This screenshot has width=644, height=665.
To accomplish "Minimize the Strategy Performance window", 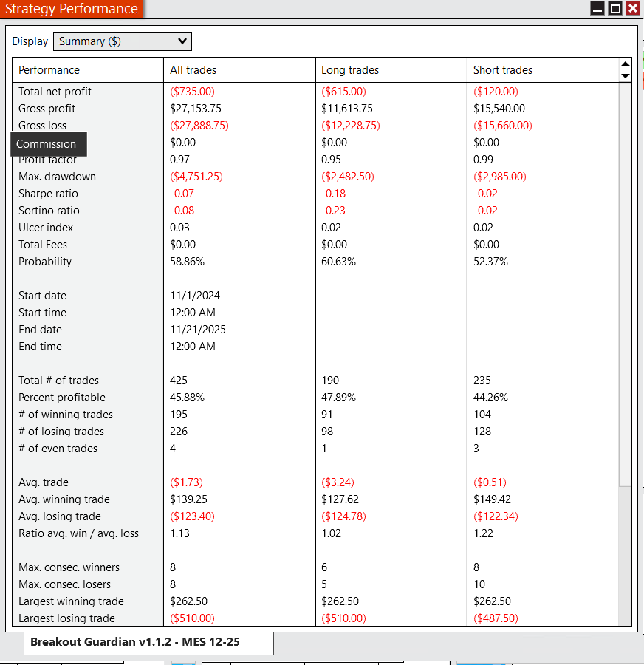I will click(x=597, y=9).
